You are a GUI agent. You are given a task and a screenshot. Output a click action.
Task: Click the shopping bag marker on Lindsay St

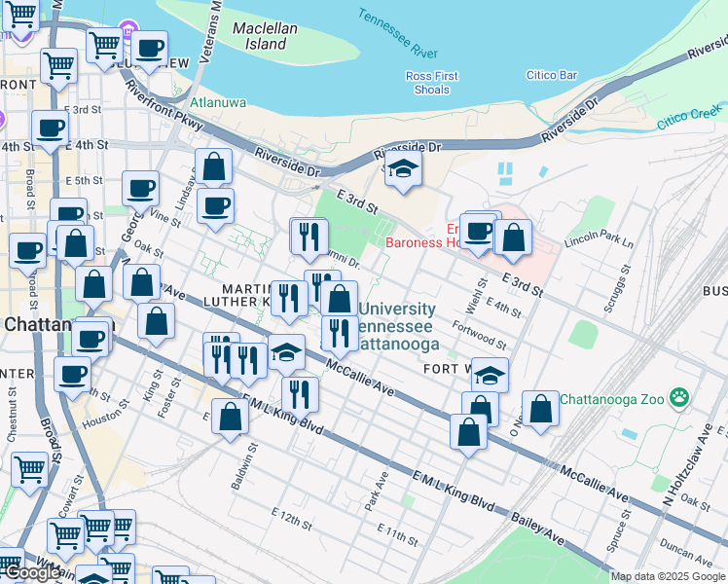[x=214, y=167]
